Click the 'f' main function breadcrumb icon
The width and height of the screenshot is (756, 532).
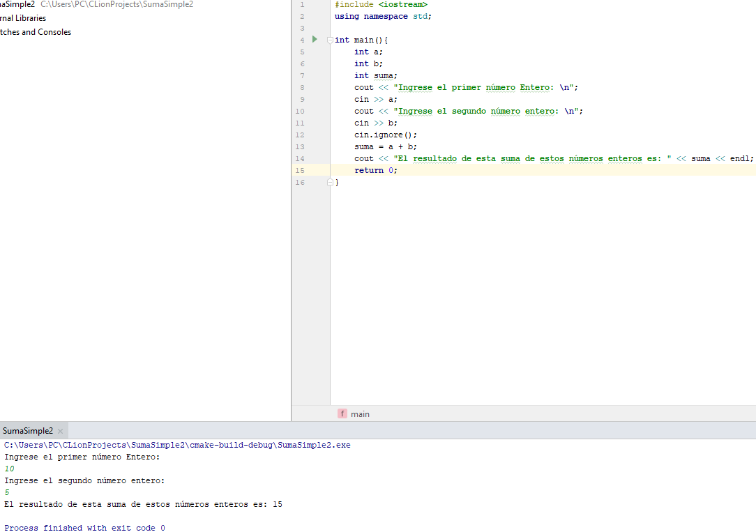coord(342,413)
